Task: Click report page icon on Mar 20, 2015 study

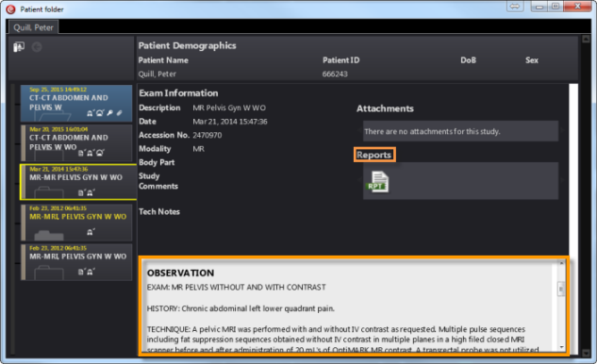Action: point(81,153)
